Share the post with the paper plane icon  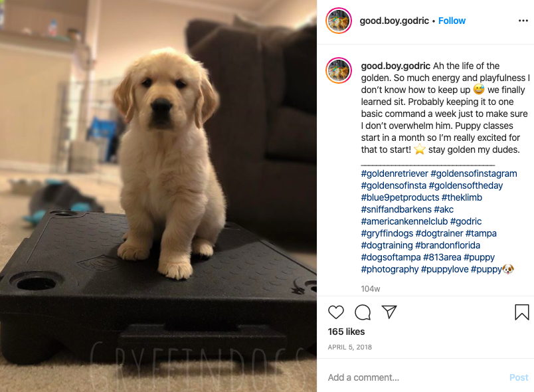pos(389,312)
